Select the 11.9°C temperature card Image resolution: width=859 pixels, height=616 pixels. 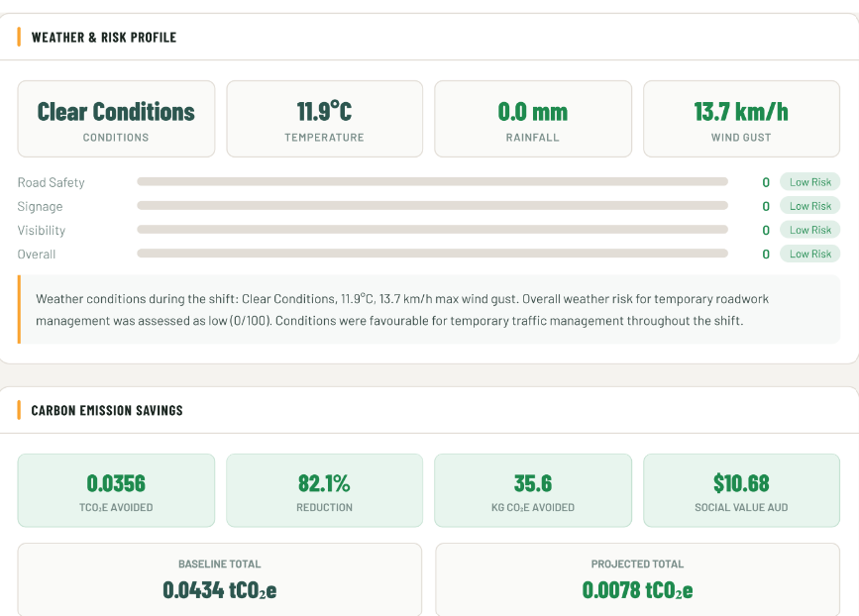point(324,119)
